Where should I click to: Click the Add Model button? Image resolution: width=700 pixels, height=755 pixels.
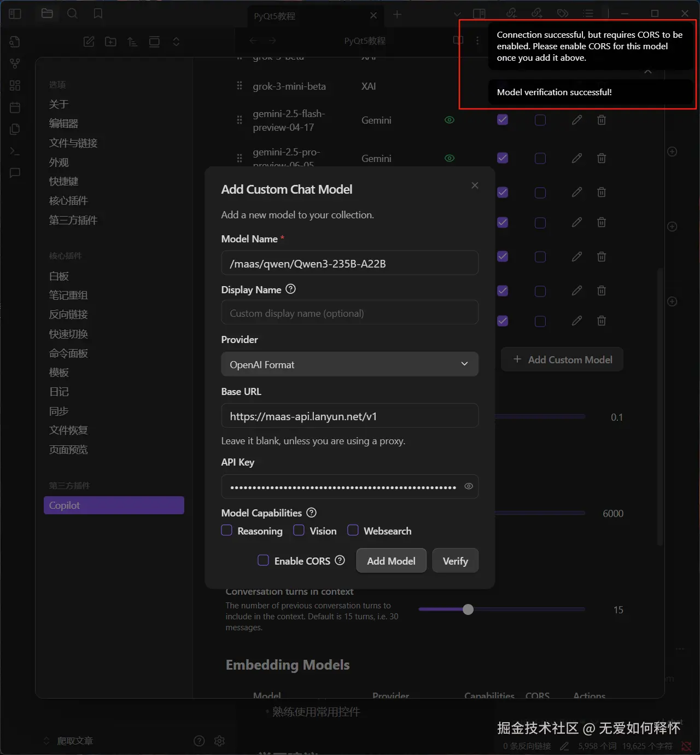pos(391,561)
